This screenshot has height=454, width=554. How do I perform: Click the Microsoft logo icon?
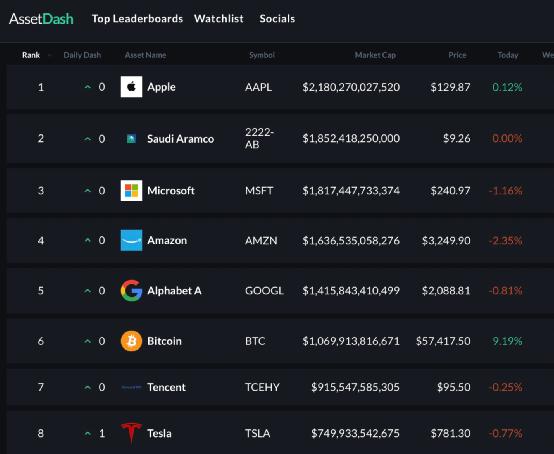[x=131, y=190]
